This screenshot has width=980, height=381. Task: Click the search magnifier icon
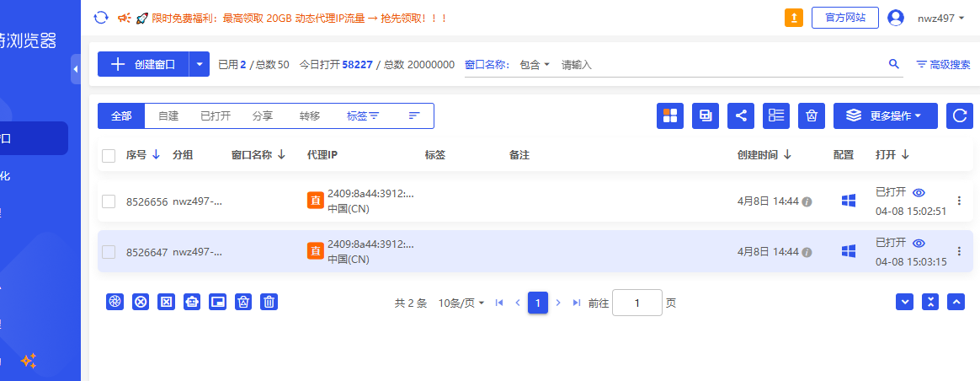click(894, 64)
